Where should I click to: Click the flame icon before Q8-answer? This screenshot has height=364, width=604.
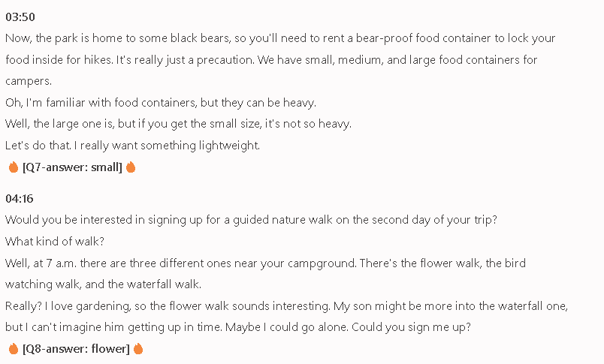(14, 348)
